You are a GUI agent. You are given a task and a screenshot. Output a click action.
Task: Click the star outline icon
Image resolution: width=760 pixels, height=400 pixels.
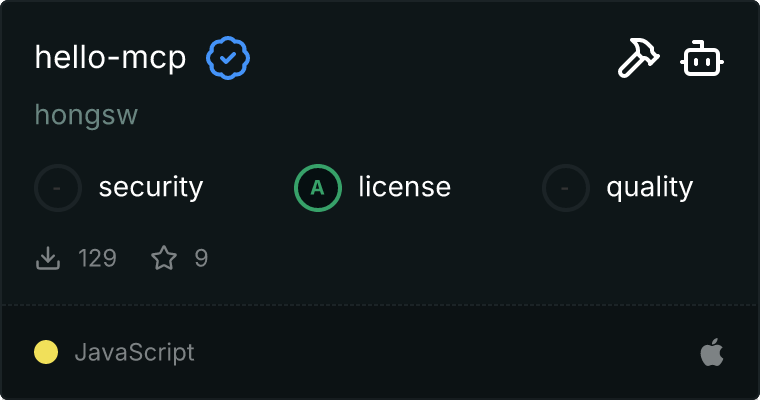[x=164, y=259]
